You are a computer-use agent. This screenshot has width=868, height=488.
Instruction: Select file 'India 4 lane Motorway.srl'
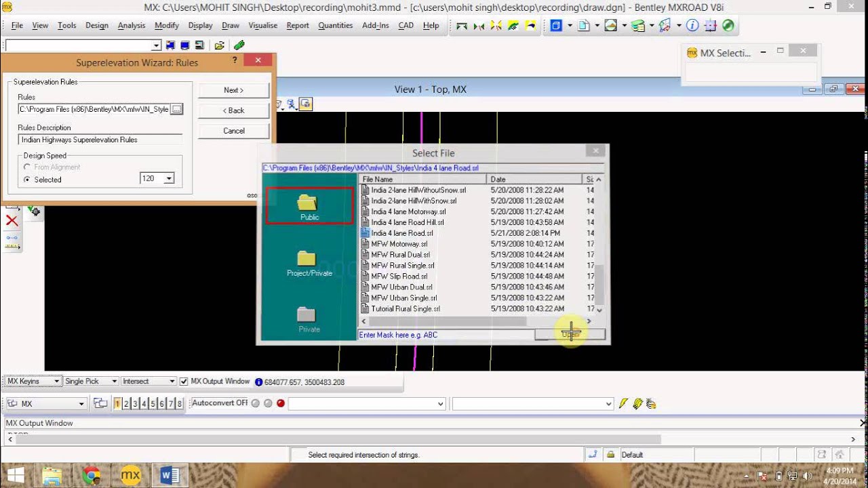(408, 211)
